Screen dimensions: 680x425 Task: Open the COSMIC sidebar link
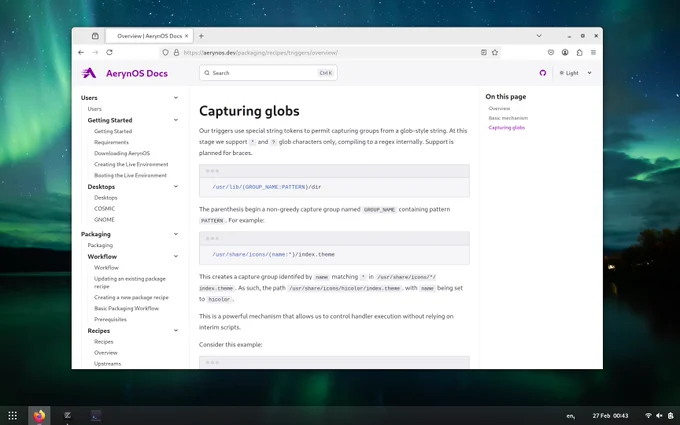click(105, 209)
